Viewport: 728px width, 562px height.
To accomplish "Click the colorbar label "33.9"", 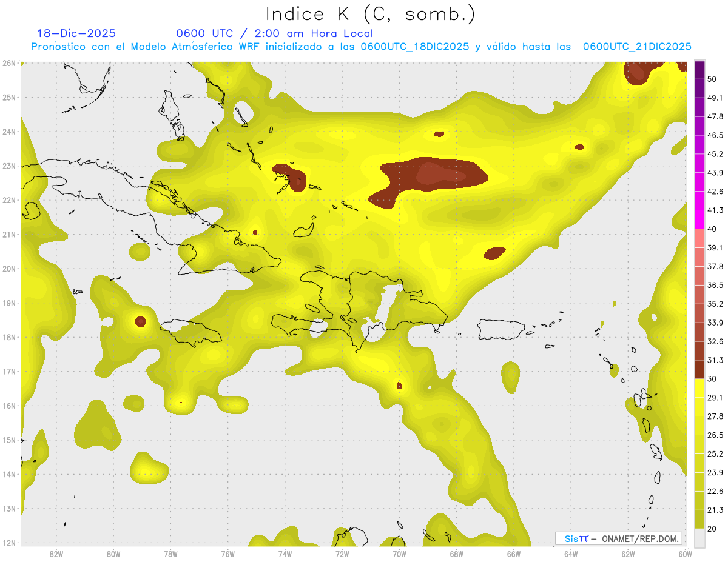I will (715, 323).
